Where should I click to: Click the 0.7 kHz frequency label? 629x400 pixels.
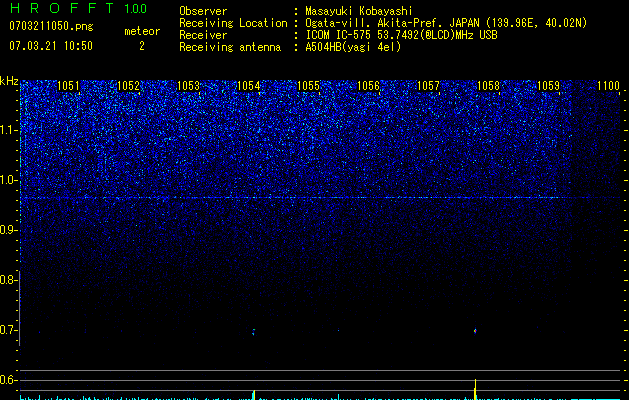(8, 330)
